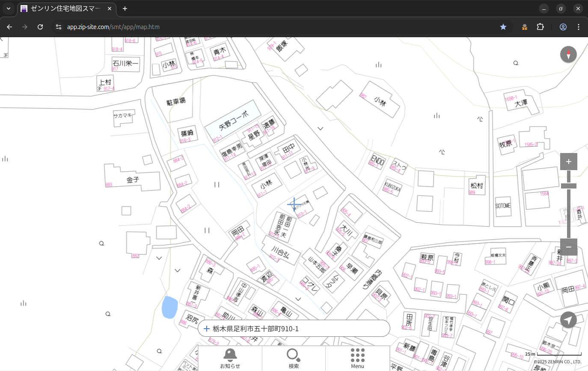Go back to previous page
588x371 pixels.
pos(9,27)
